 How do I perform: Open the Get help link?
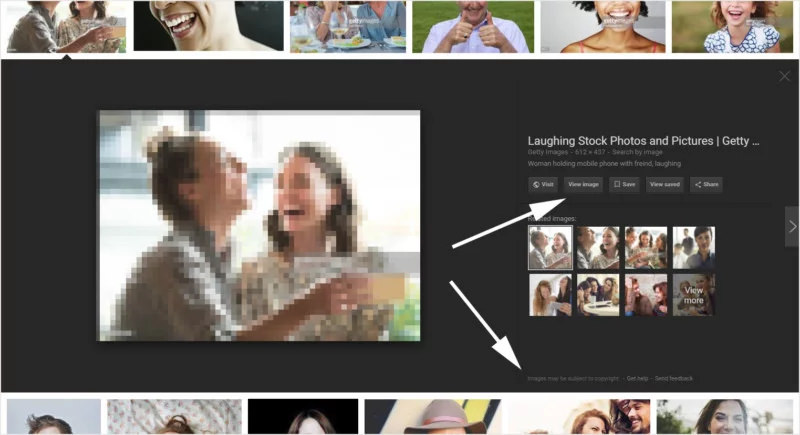click(637, 379)
